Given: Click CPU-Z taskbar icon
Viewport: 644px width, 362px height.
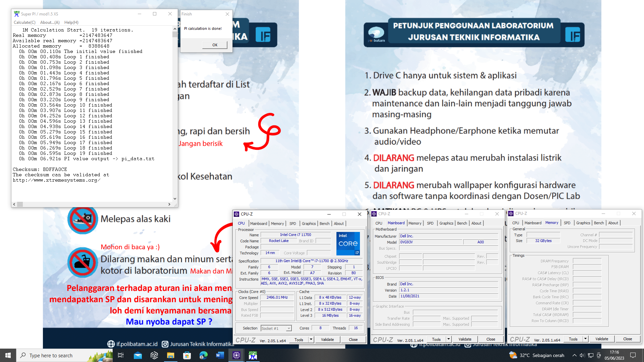Looking at the screenshot, I should [x=236, y=355].
